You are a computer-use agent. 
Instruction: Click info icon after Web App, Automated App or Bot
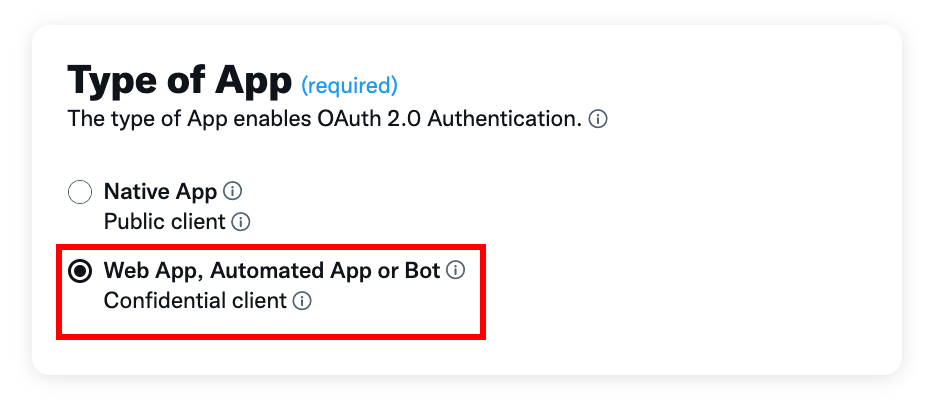click(x=456, y=270)
